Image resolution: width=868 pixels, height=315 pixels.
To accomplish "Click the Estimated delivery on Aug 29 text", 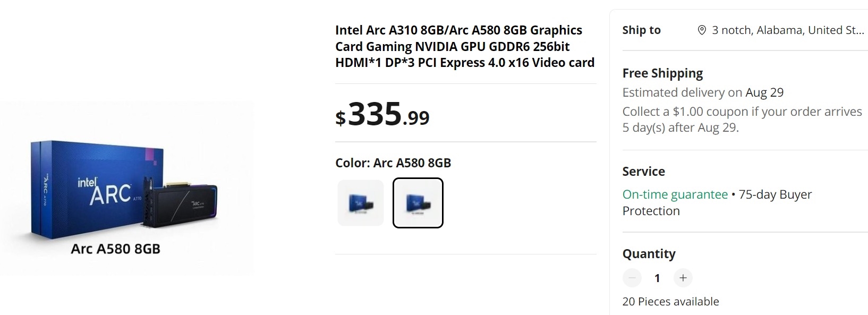I will [703, 92].
